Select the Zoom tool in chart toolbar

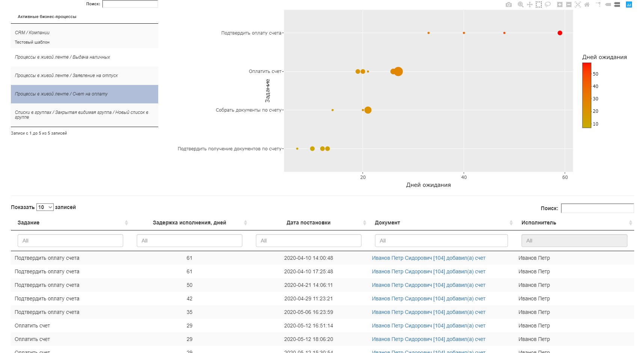(520, 5)
